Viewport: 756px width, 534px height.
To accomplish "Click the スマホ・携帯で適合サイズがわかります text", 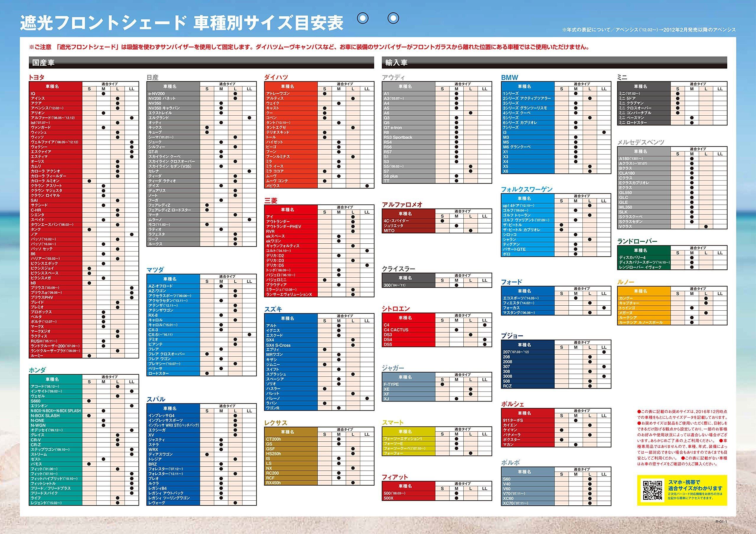I will point(695,485).
